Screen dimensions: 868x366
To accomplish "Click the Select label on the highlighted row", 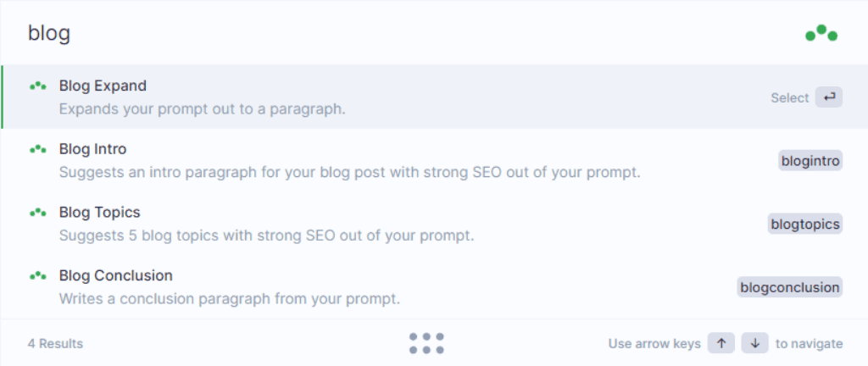I will tap(789, 98).
